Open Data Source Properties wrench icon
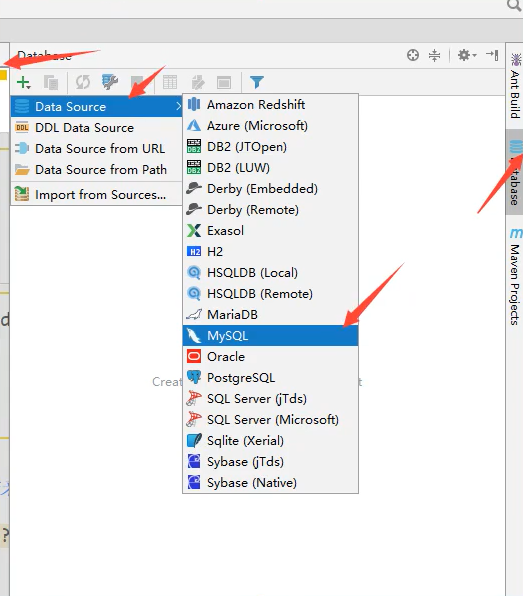 pos(110,82)
